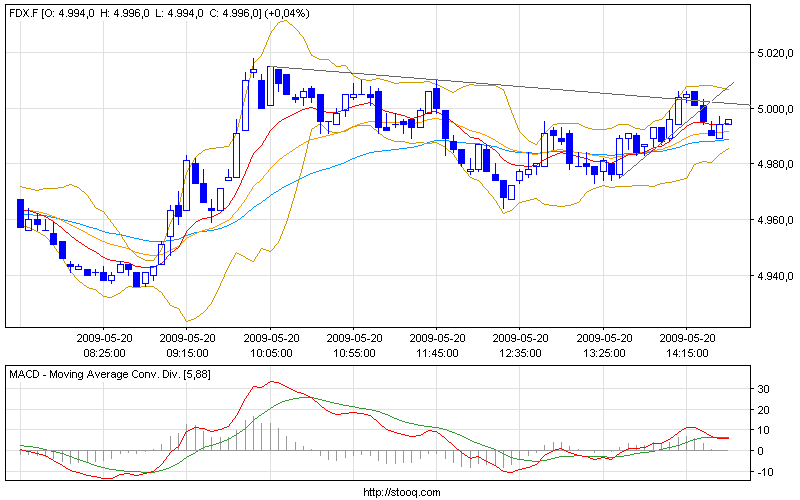Click the 09:15:00 time axis label

(x=187, y=353)
